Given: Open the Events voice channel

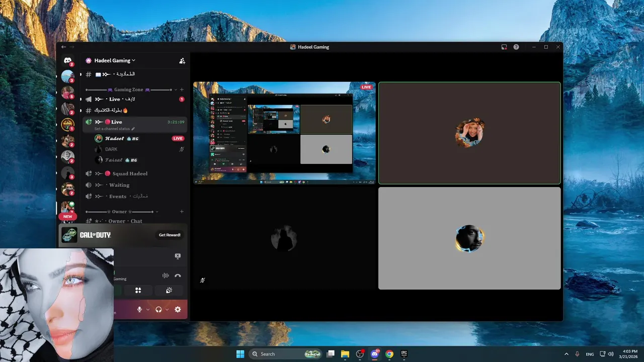Looking at the screenshot, I should pos(134,197).
